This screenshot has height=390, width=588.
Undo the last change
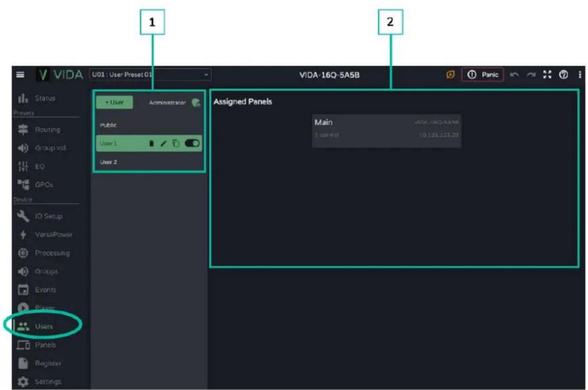coord(514,75)
